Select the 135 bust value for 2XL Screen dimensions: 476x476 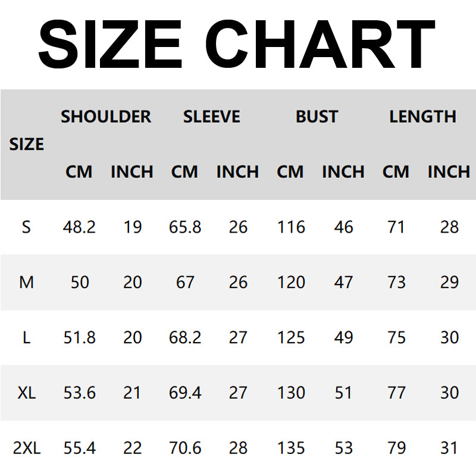(291, 448)
